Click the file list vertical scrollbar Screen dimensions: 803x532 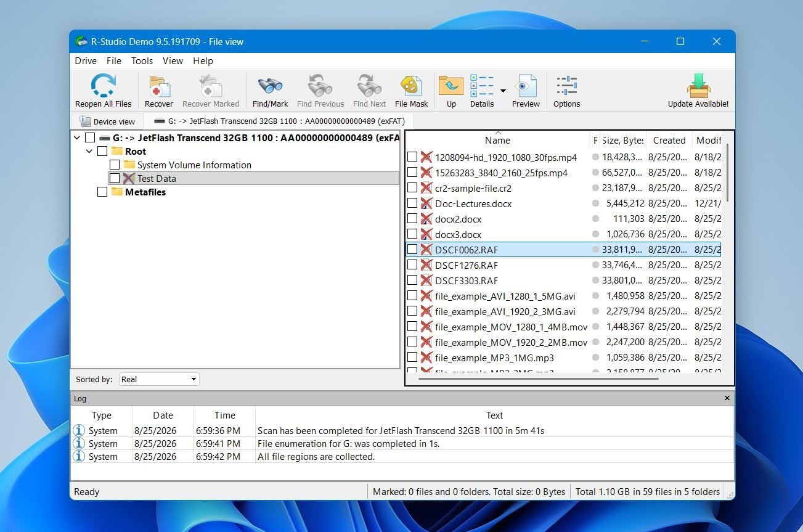click(727, 172)
